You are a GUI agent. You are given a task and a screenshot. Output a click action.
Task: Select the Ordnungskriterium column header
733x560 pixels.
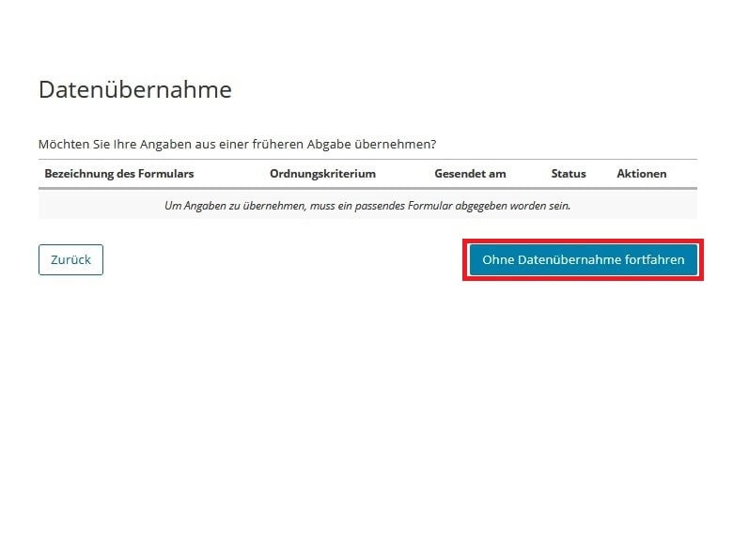(322, 174)
